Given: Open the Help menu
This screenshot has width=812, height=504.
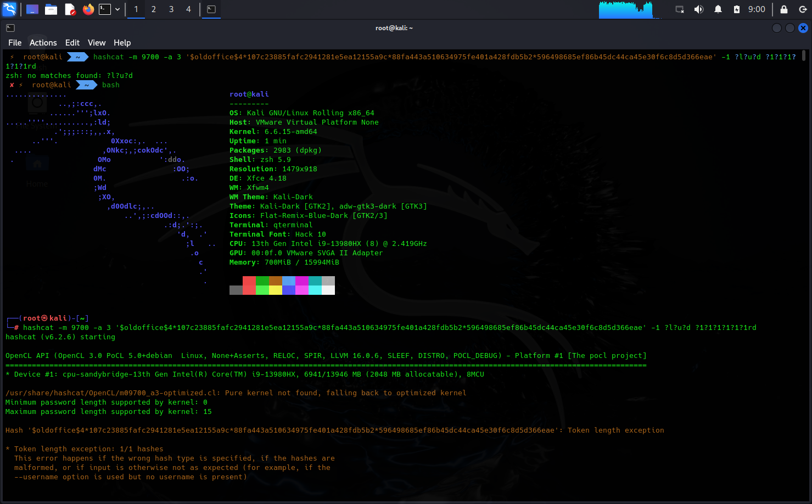Looking at the screenshot, I should tap(122, 43).
